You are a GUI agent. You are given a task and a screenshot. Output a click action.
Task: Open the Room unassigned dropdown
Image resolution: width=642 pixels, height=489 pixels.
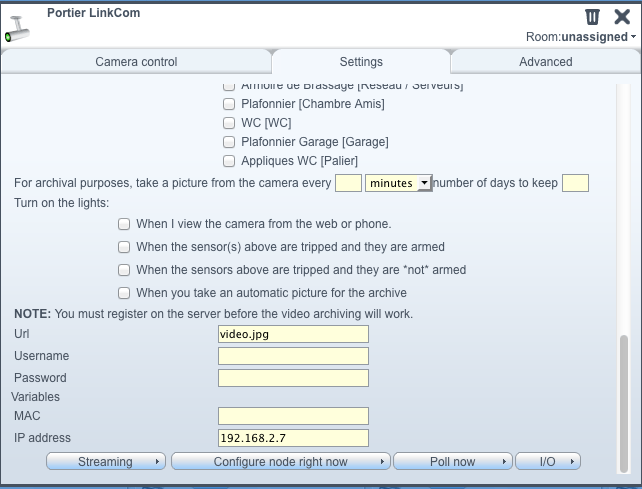(x=581, y=37)
